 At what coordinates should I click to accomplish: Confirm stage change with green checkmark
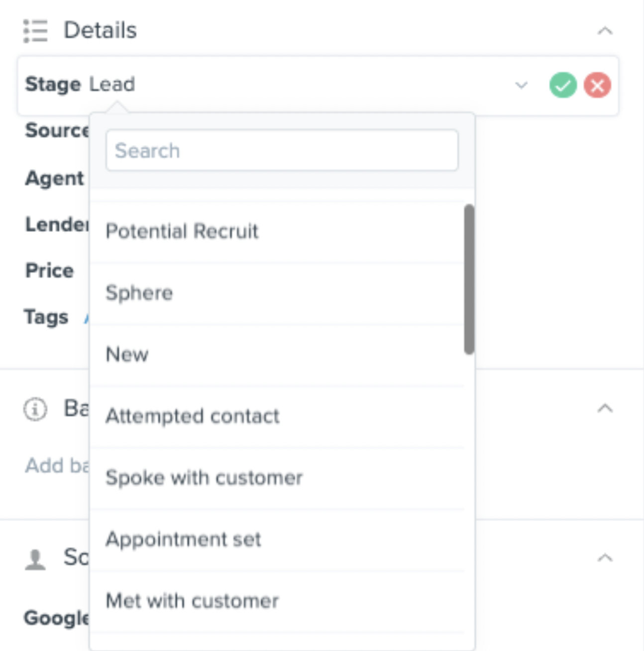pos(563,85)
